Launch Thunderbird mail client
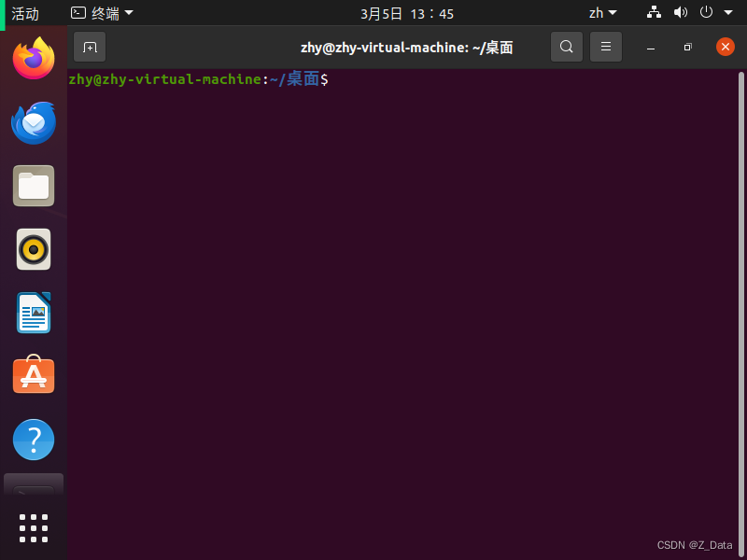This screenshot has width=747, height=560. pos(33,122)
